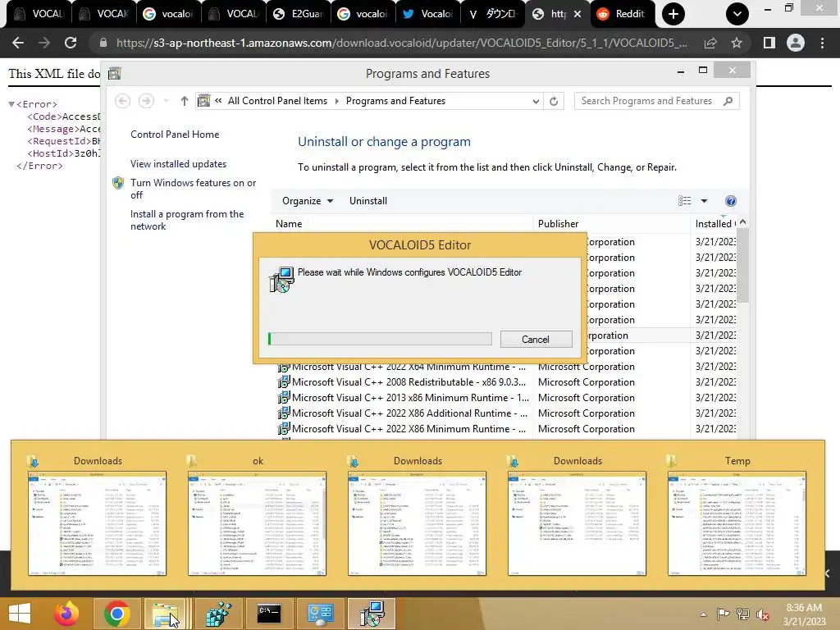Screen dimensions: 840x630
Task: Launch Firefox from the taskbar
Action: [x=66, y=614]
